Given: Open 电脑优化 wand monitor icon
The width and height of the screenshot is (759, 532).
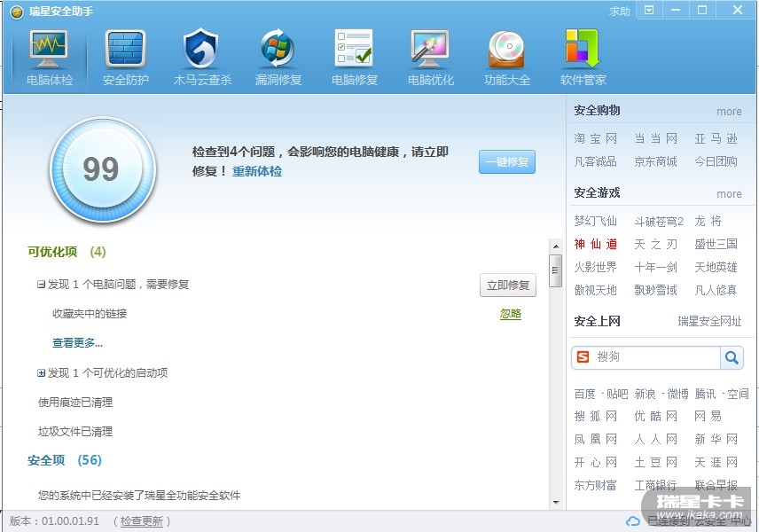Looking at the screenshot, I should [430, 49].
